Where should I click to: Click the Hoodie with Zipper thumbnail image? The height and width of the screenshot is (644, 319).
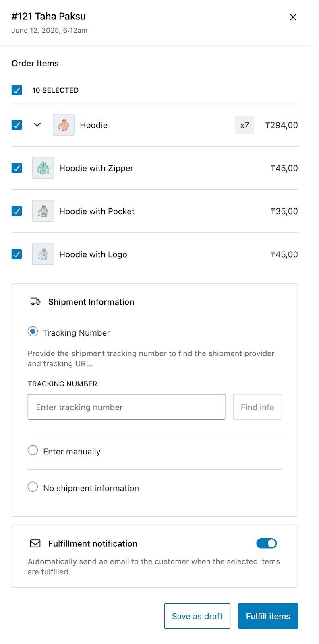pyautogui.click(x=43, y=168)
